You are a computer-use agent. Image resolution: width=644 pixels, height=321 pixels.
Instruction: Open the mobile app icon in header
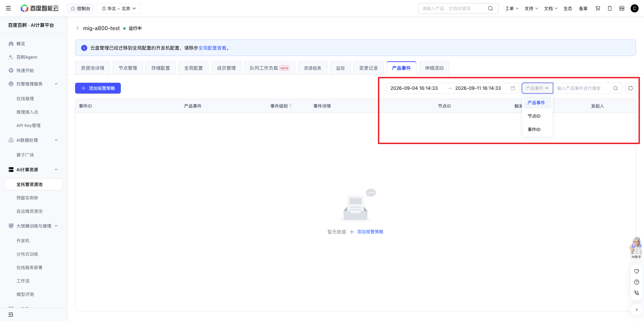point(610,8)
